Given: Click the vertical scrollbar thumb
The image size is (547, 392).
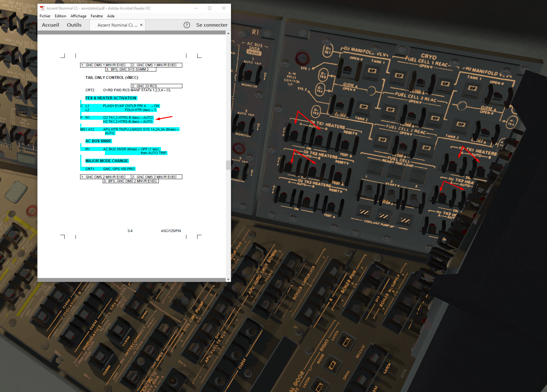Looking at the screenshot, I should click(228, 165).
